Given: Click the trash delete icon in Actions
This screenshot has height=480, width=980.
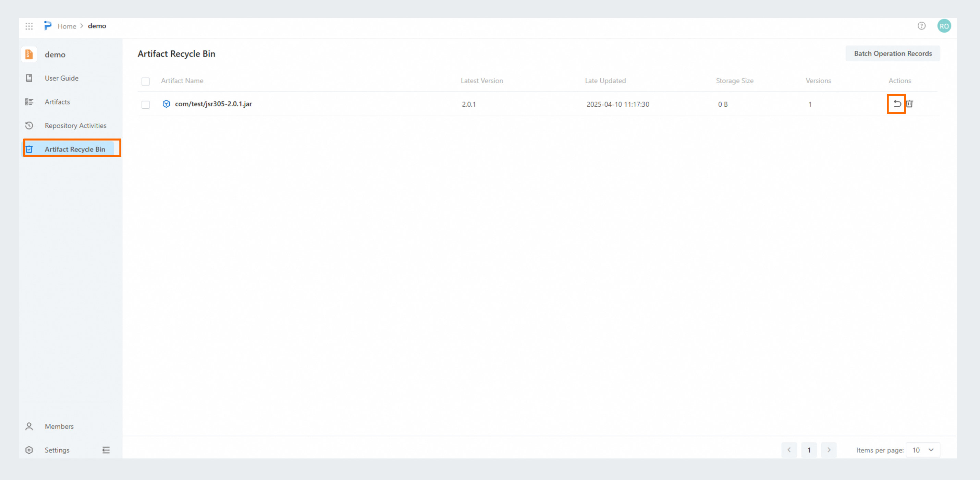Looking at the screenshot, I should click(909, 104).
